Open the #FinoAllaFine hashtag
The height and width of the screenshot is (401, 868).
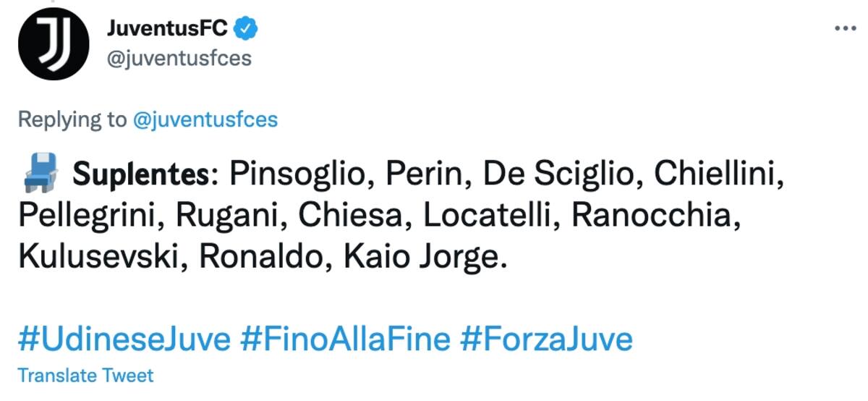[x=345, y=339]
